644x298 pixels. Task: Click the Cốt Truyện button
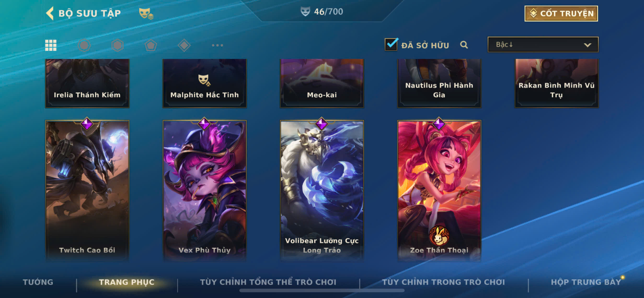[561, 13]
